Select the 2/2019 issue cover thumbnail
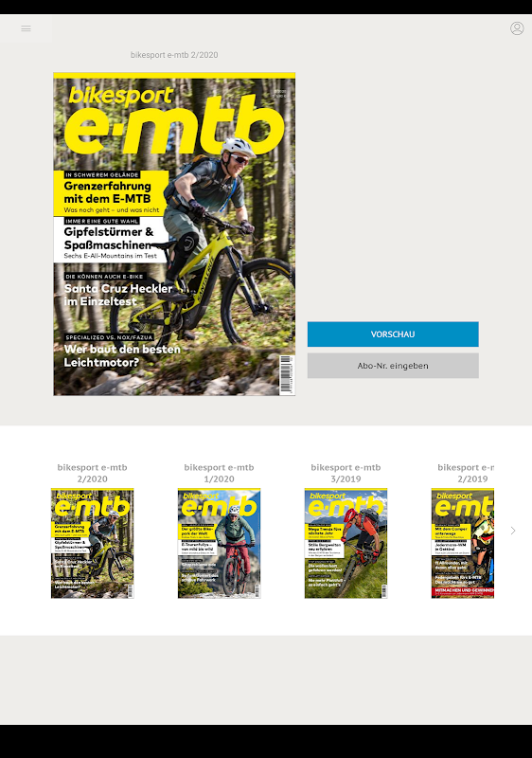Screen dimensions: 532x758 click(463, 543)
